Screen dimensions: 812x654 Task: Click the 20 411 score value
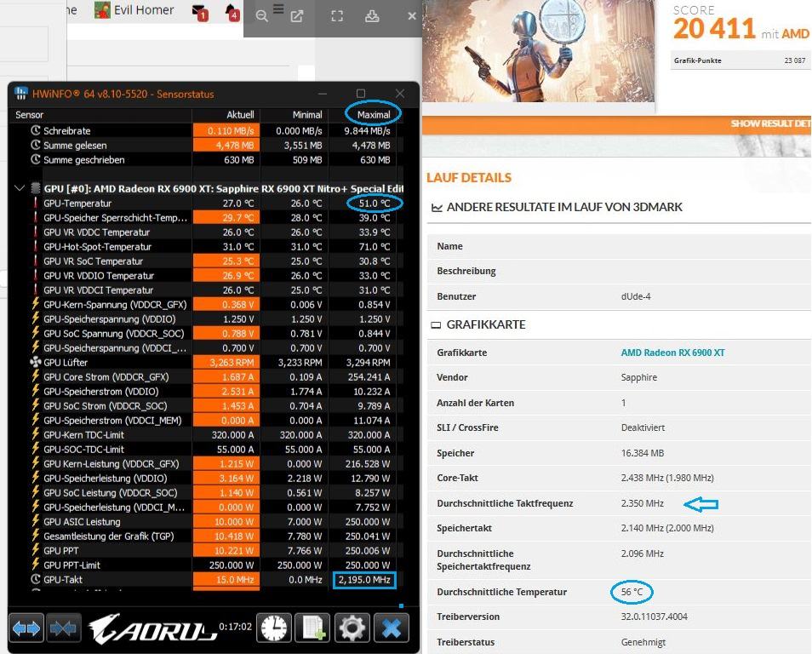[x=714, y=28]
